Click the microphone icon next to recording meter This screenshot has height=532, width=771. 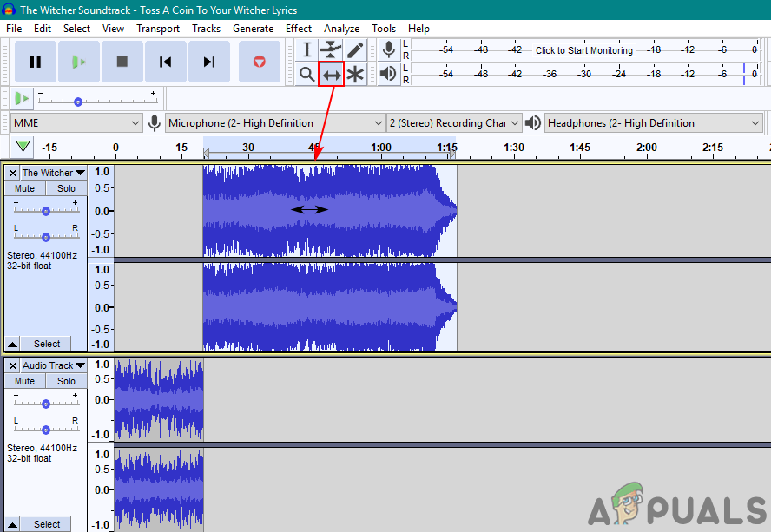(388, 49)
